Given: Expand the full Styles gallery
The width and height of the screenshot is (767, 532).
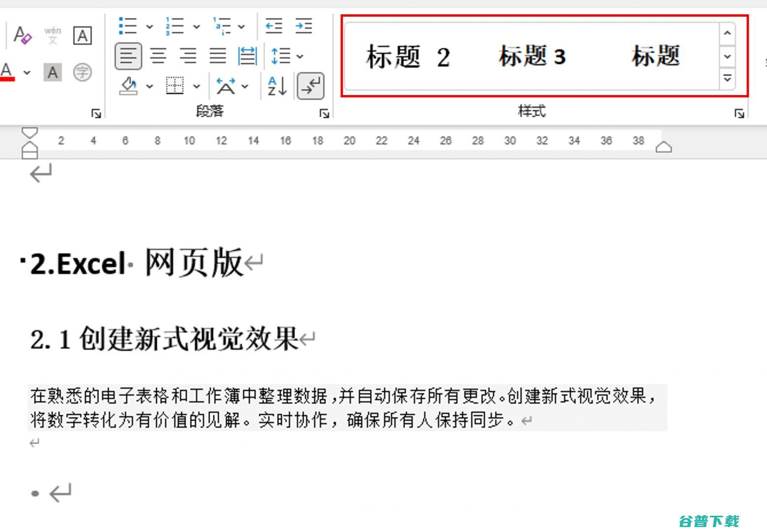Looking at the screenshot, I should [727, 78].
